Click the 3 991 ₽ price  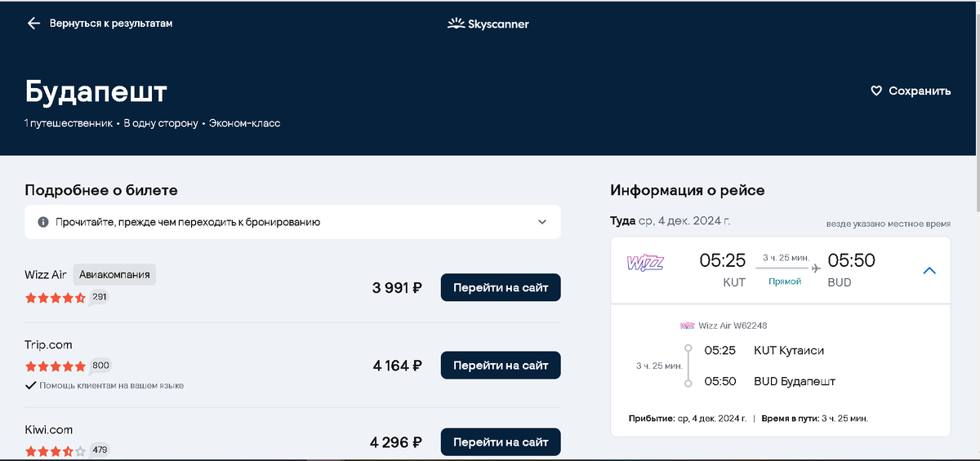point(397,287)
